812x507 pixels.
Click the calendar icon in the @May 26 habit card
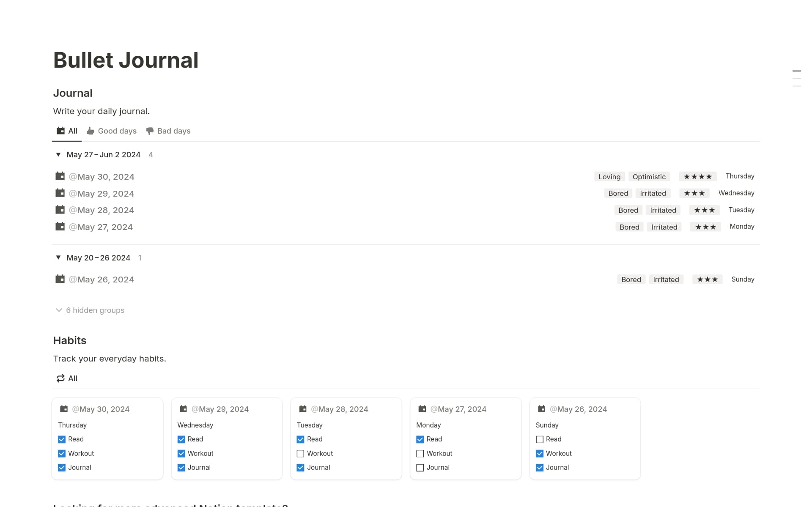tap(542, 408)
